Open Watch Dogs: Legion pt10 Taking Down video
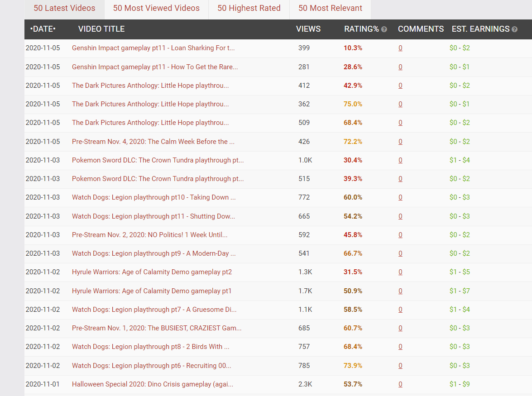 153,197
